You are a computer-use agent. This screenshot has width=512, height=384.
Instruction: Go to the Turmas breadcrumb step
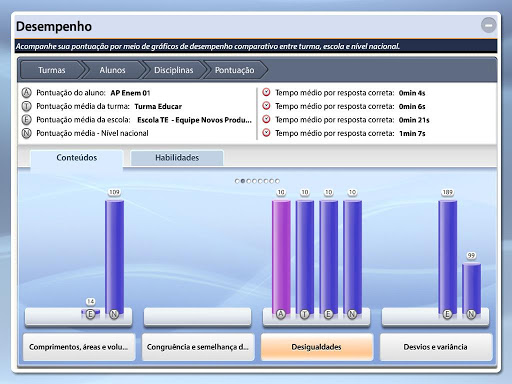point(52,70)
